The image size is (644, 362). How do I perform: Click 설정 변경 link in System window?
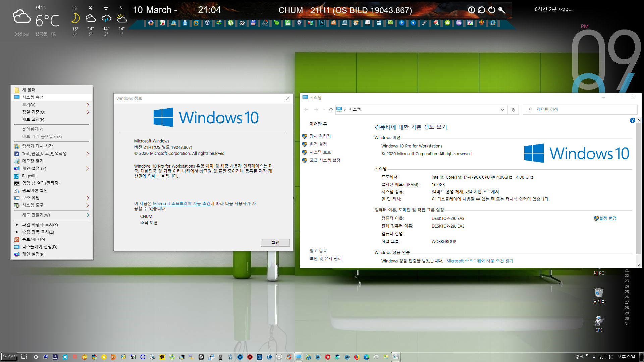click(607, 218)
